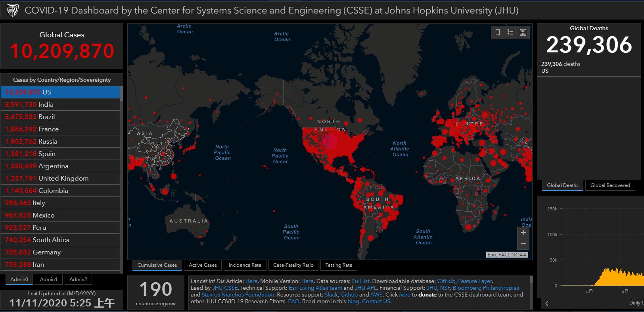Image resolution: width=644 pixels, height=312 pixels.
Task: Switch to the Active Cases map tab
Action: (203, 265)
